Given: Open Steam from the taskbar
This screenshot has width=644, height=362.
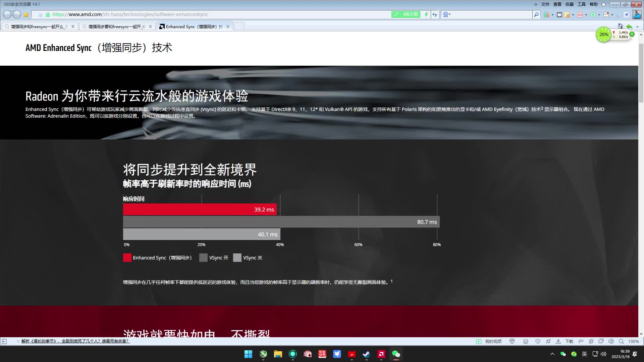Looking at the screenshot, I should (366, 354).
